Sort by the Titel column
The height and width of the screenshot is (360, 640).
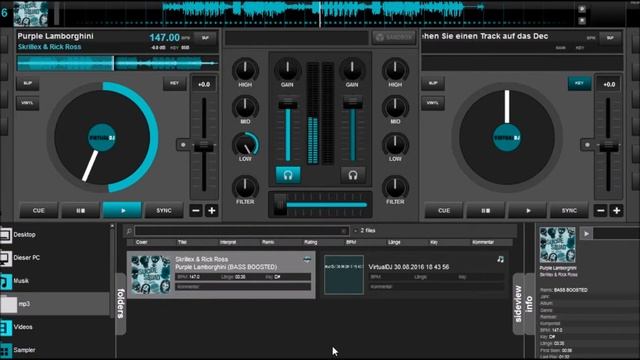182,242
